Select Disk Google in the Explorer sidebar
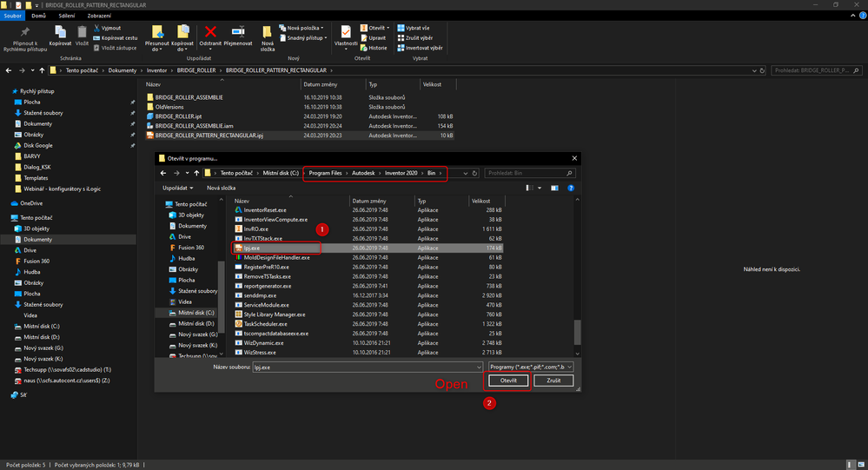 coord(37,145)
